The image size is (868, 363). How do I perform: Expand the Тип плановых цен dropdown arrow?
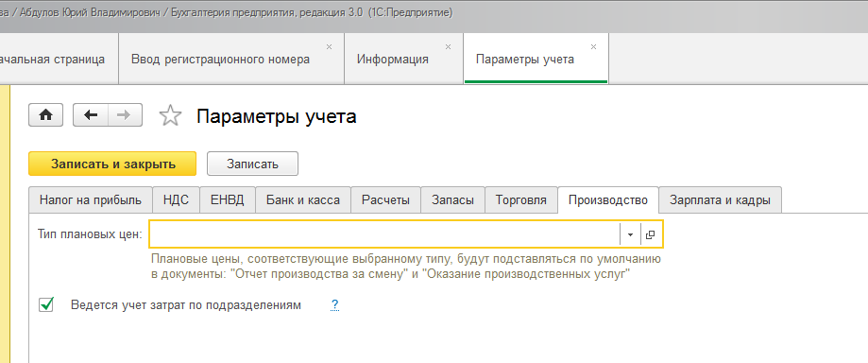tap(630, 234)
